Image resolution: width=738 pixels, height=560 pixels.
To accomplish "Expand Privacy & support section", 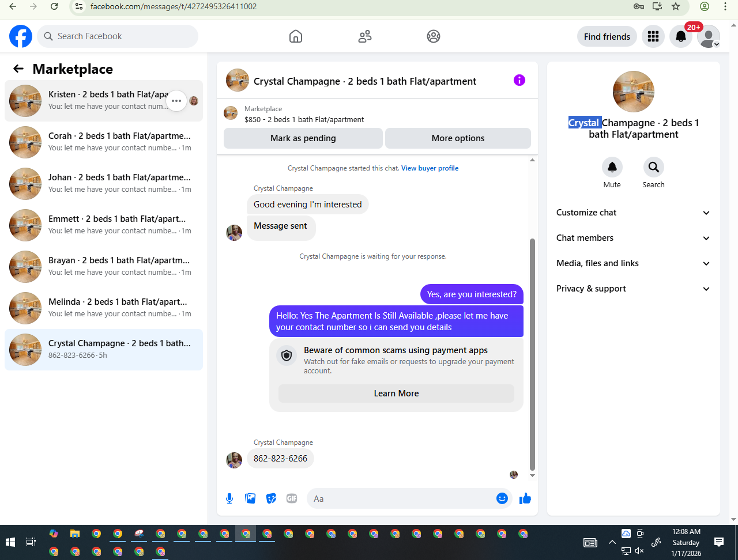I will coord(634,289).
